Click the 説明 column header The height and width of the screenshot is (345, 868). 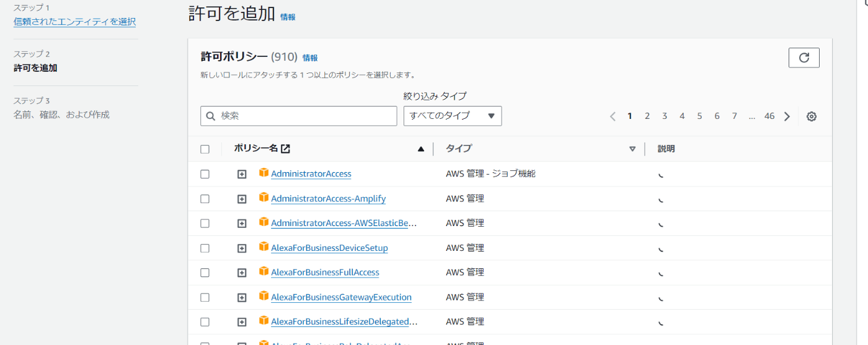click(666, 149)
